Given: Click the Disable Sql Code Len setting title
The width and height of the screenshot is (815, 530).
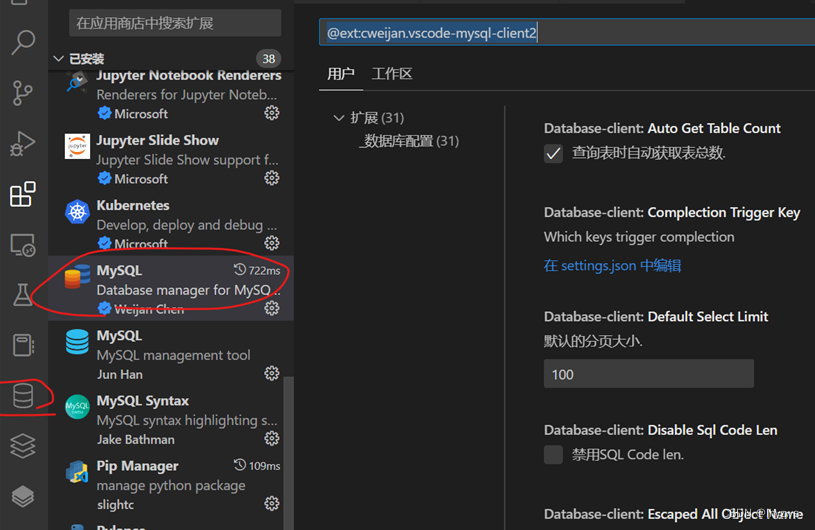Looking at the screenshot, I should coord(661,430).
